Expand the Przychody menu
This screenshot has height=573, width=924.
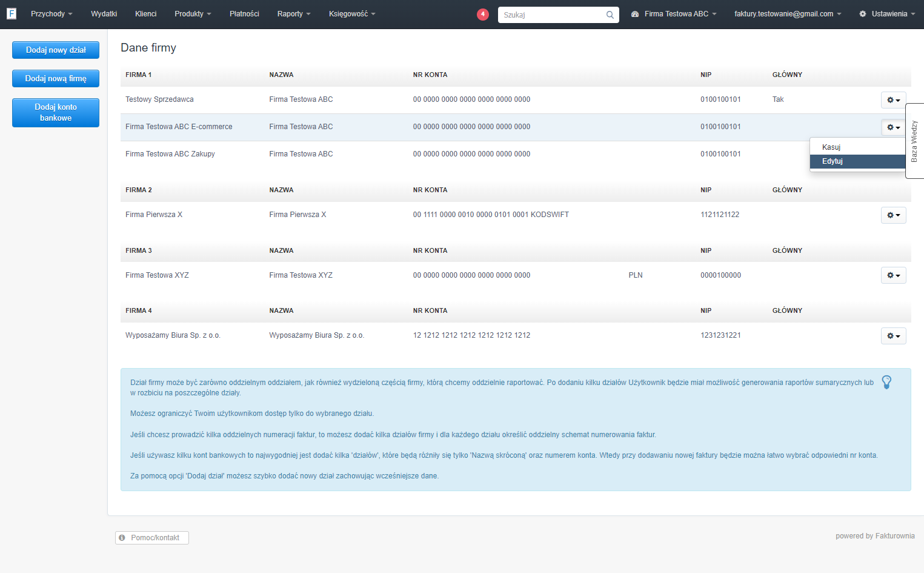52,14
